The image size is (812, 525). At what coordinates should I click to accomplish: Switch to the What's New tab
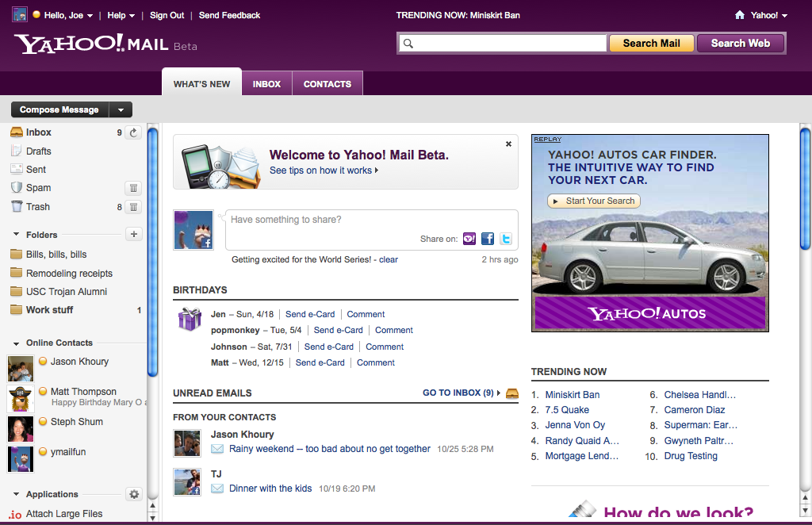click(202, 83)
